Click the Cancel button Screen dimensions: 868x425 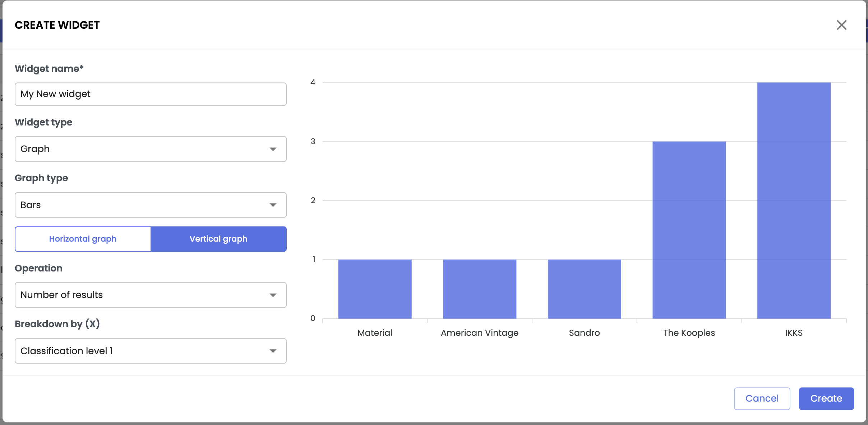tap(762, 398)
